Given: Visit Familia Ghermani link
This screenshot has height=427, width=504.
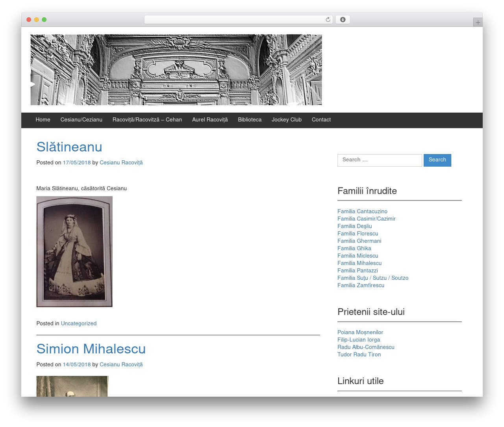Looking at the screenshot, I should [359, 241].
